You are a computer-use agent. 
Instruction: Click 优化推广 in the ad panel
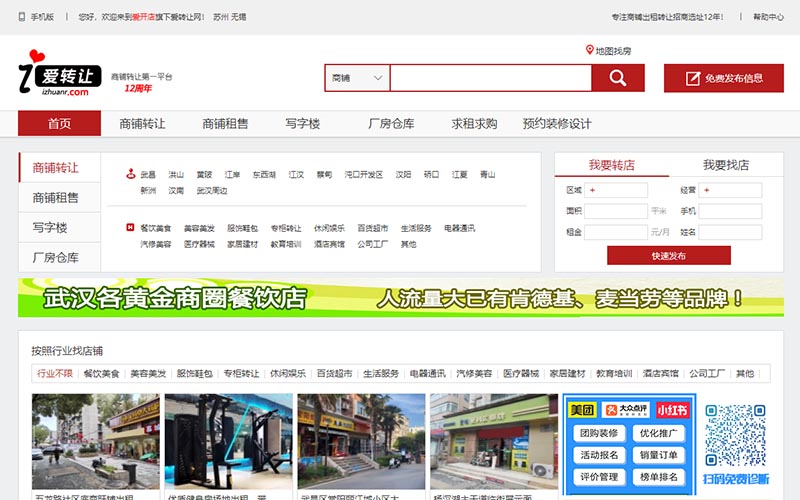(x=659, y=433)
